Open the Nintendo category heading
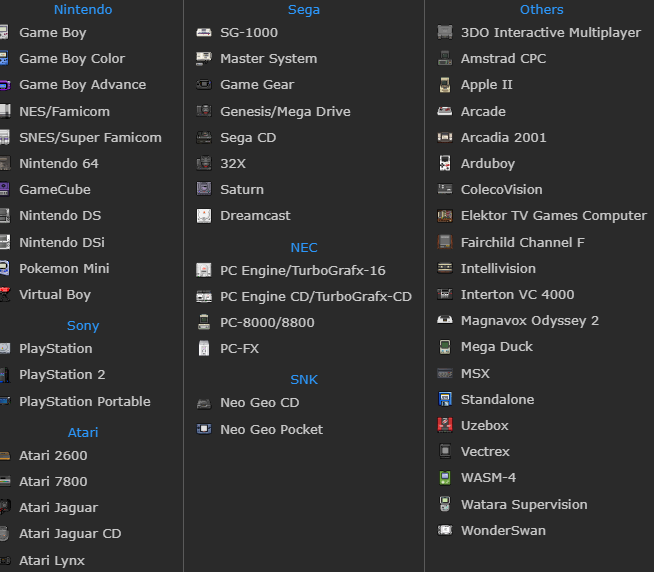The image size is (654, 572). pyautogui.click(x=83, y=10)
